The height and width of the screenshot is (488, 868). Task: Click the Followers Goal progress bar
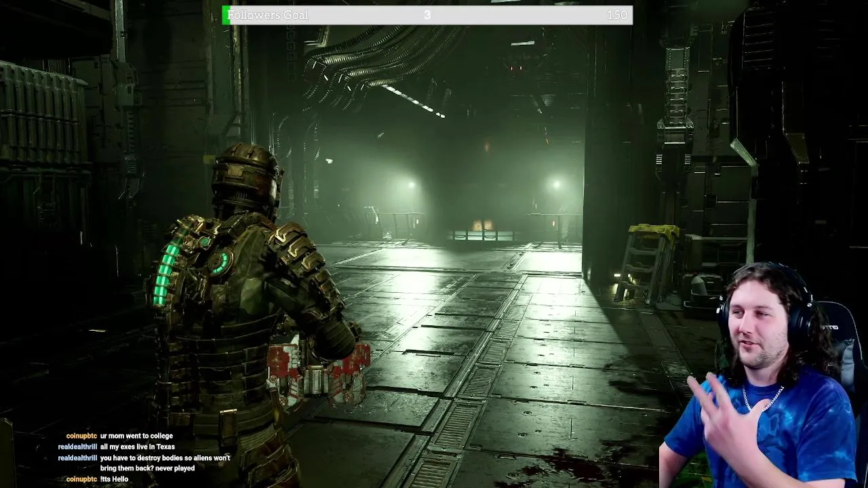[427, 15]
